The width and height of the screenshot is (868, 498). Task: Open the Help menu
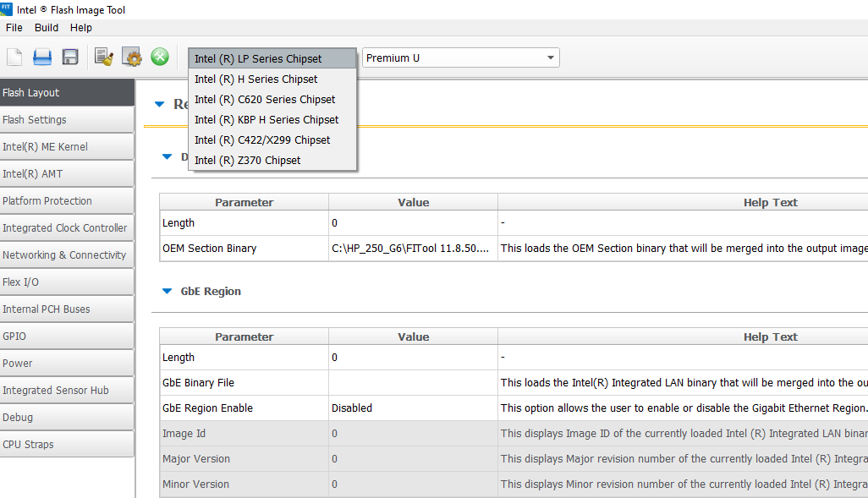click(x=81, y=28)
